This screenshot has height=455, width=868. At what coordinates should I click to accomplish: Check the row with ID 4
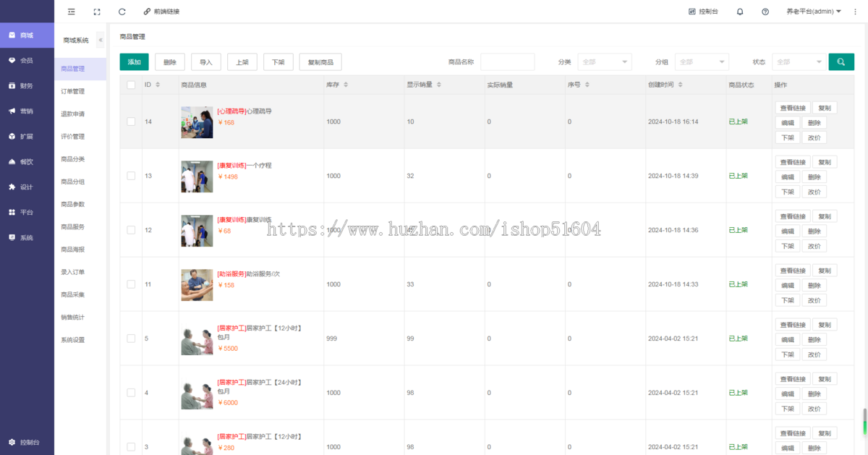point(131,393)
